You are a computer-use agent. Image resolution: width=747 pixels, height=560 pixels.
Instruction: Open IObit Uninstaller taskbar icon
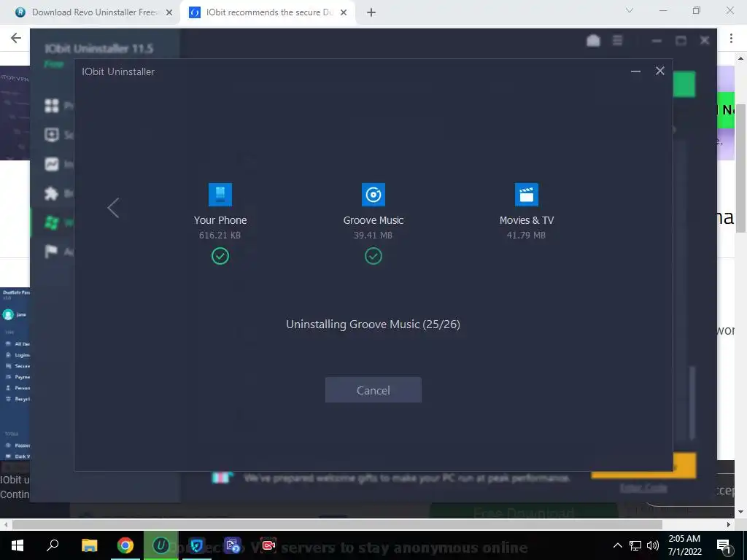click(x=161, y=545)
